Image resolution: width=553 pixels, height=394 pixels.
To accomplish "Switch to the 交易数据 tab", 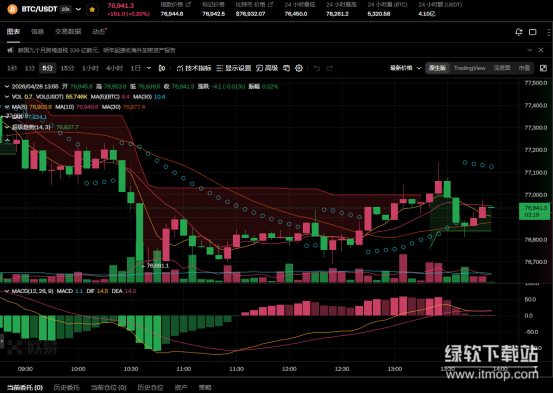I will [x=68, y=31].
